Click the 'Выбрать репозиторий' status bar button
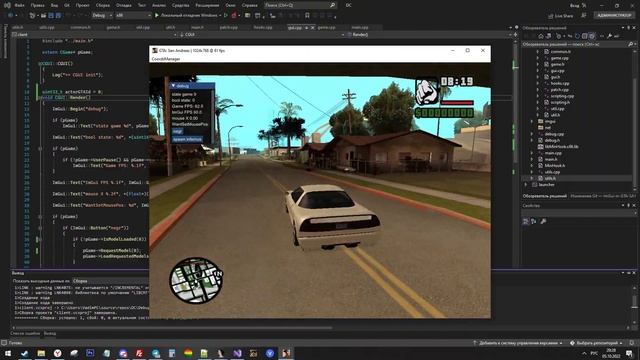 (x=596, y=343)
